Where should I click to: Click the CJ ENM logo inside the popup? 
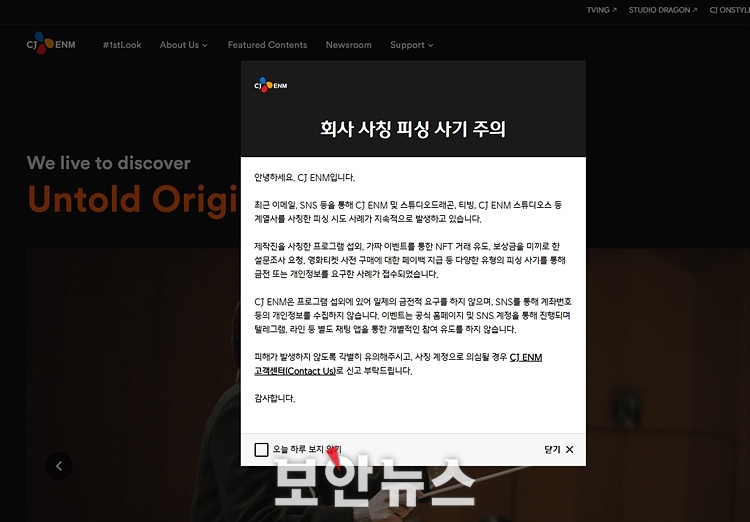(271, 85)
